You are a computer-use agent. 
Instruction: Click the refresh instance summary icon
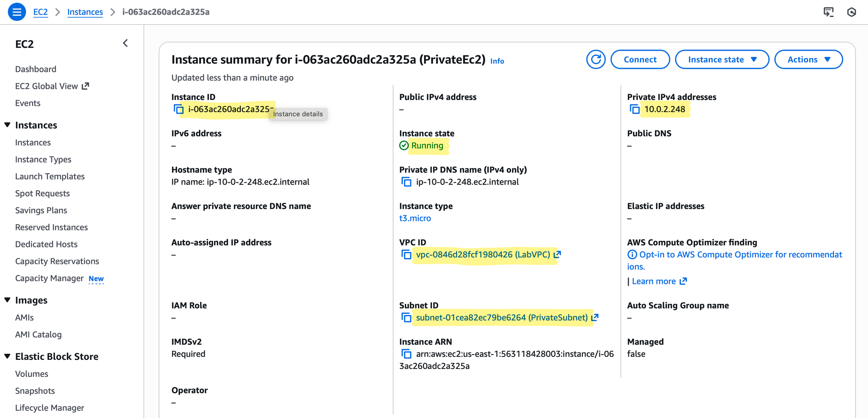click(x=596, y=59)
